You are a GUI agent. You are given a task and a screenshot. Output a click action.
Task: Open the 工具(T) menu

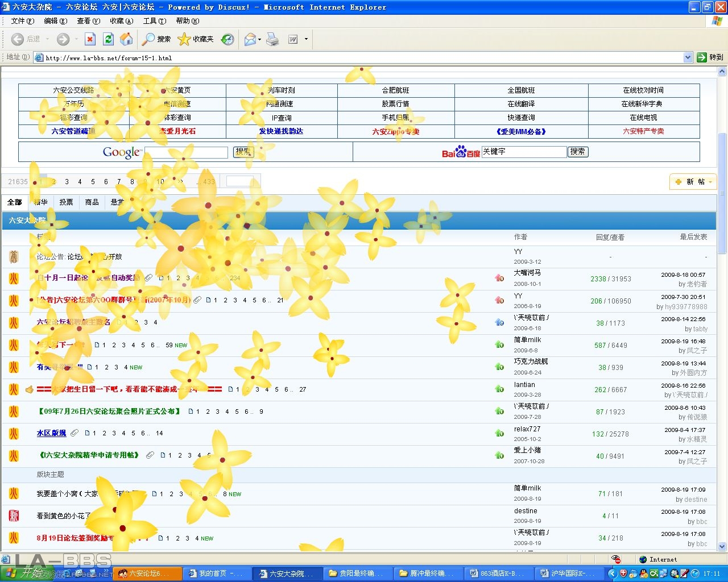(x=154, y=21)
